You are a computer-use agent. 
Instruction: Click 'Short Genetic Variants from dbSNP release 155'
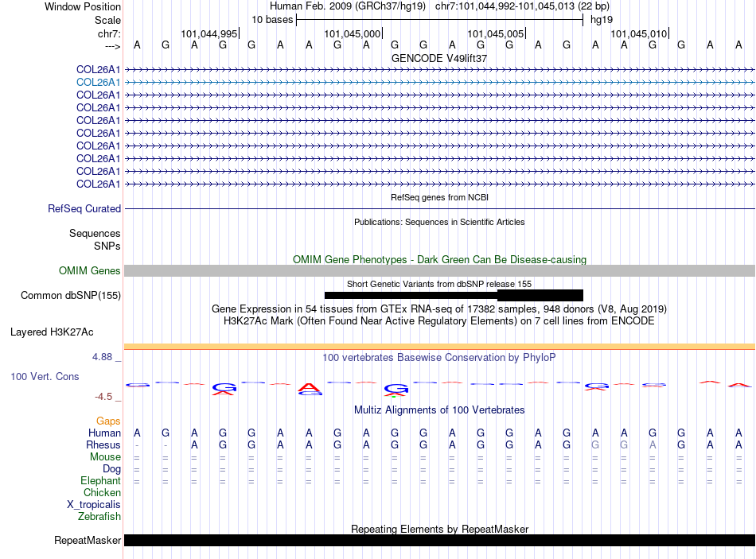[439, 284]
